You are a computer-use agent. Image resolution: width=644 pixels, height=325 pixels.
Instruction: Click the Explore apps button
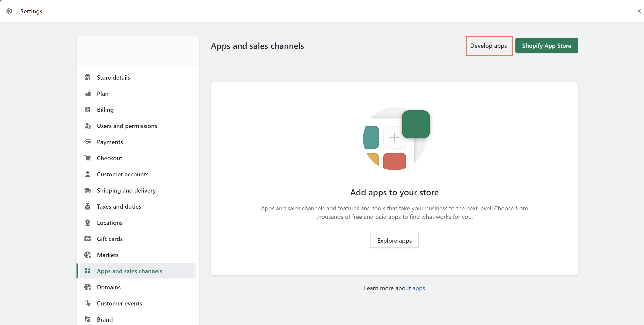394,240
